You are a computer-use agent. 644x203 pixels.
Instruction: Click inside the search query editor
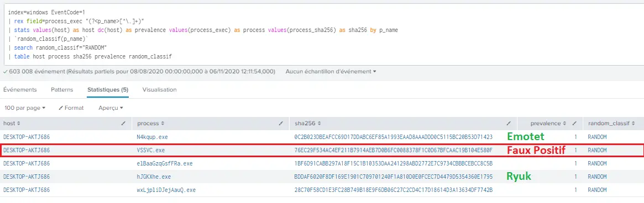point(322,33)
